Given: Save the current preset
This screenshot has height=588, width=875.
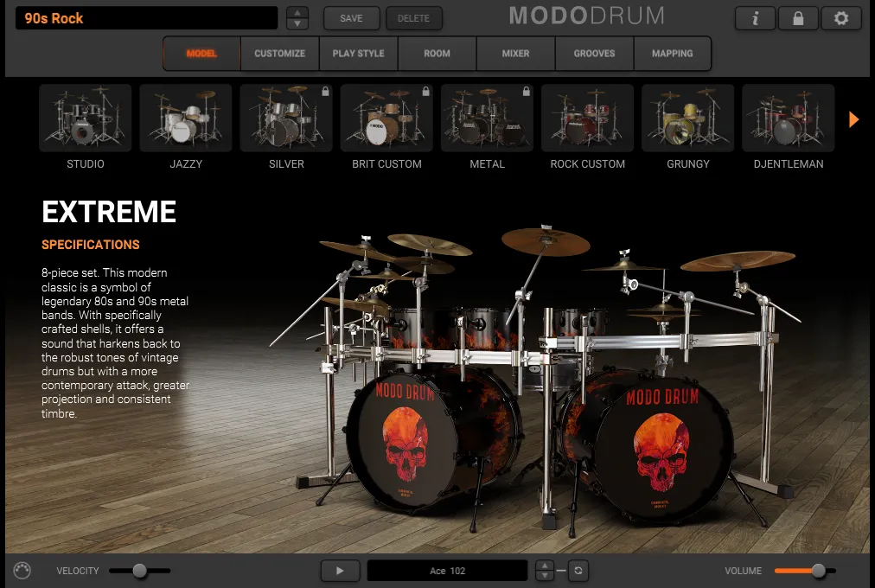Looking at the screenshot, I should pyautogui.click(x=352, y=18).
